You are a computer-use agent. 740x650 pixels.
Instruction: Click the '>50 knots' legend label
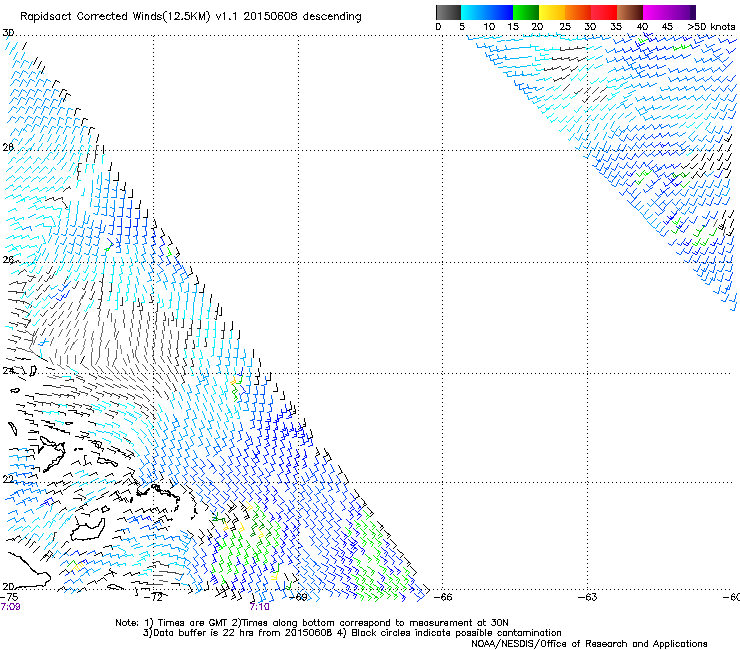click(x=711, y=27)
